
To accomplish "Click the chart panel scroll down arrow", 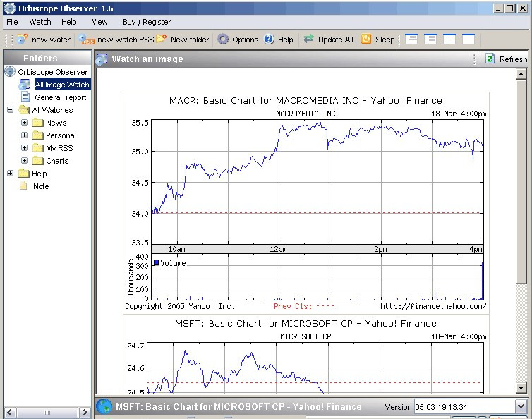I will pyautogui.click(x=521, y=387).
